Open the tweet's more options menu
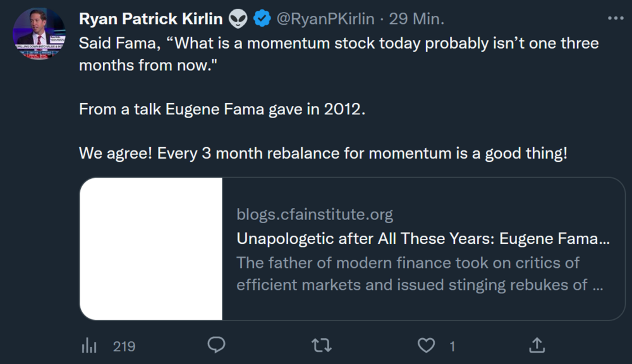 pyautogui.click(x=615, y=18)
